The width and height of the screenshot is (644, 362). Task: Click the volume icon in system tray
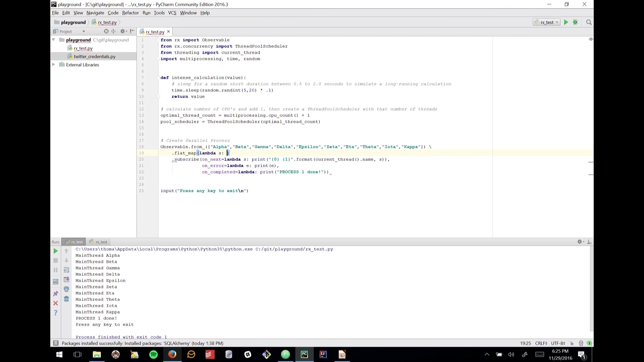[511, 354]
